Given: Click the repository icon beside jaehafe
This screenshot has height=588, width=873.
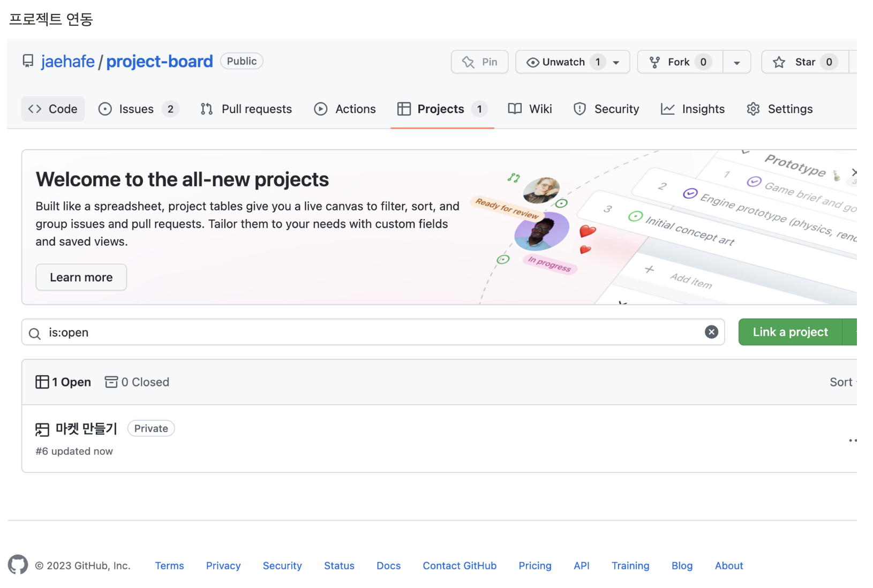Looking at the screenshot, I should tap(28, 61).
